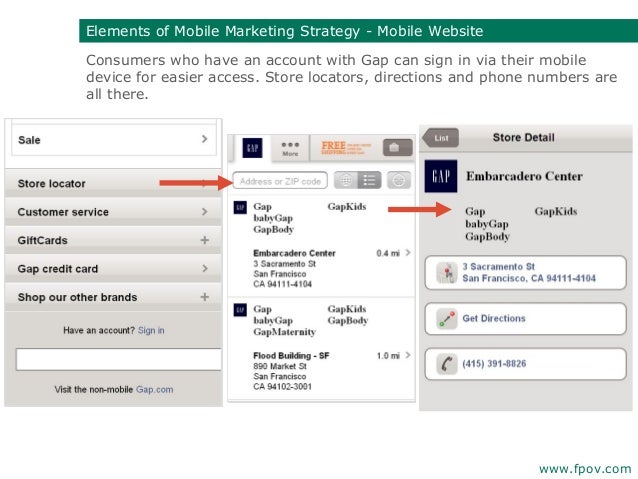Click the chevron next to 0.4 mi
638x479 pixels.
(x=408, y=253)
